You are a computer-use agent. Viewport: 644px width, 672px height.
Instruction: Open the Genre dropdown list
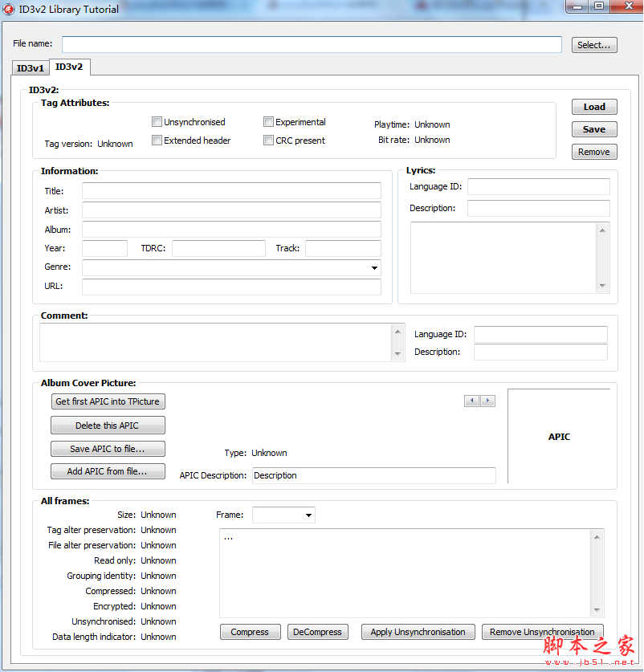point(373,267)
